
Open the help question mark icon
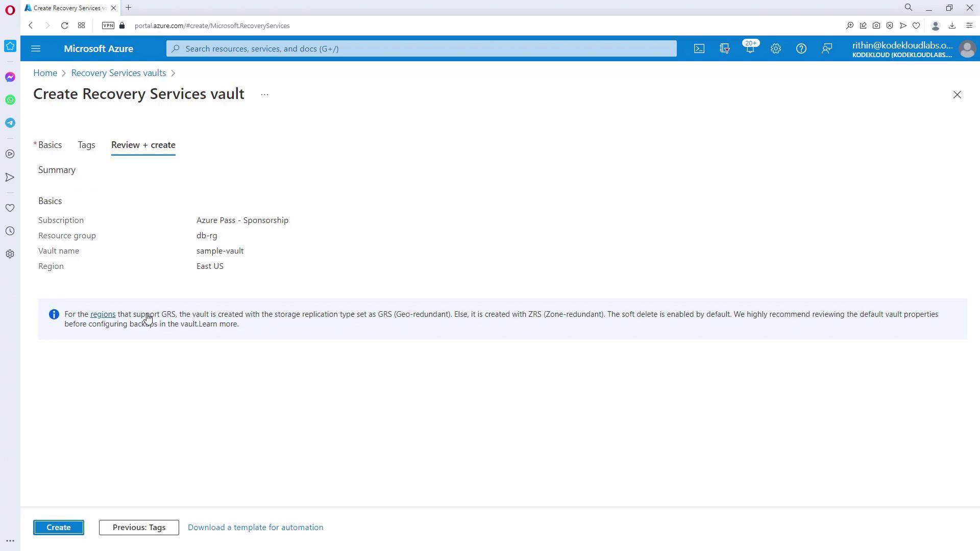click(x=801, y=49)
